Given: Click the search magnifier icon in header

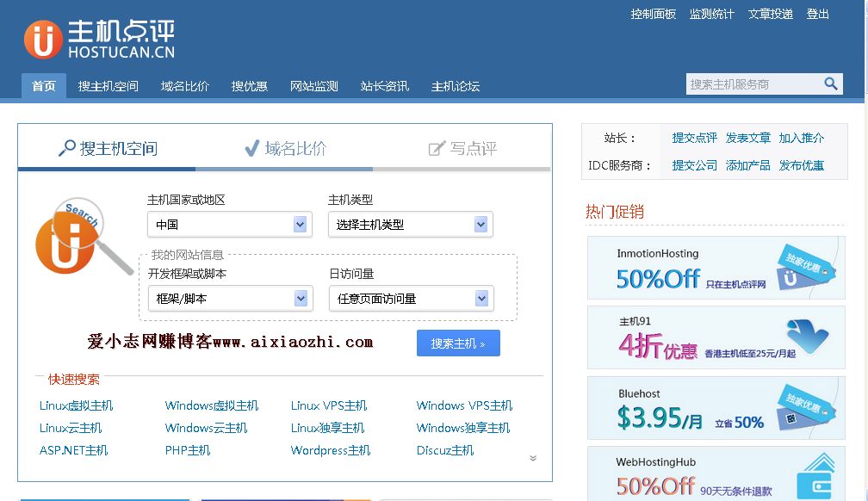Looking at the screenshot, I should (x=830, y=83).
